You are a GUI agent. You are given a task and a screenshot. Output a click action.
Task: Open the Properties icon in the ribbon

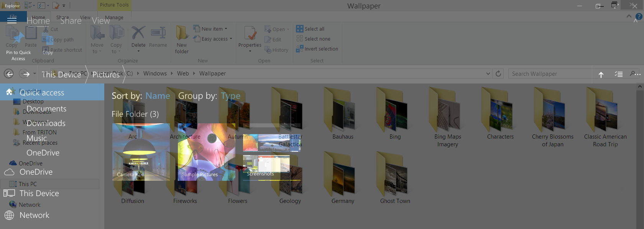pyautogui.click(x=250, y=33)
